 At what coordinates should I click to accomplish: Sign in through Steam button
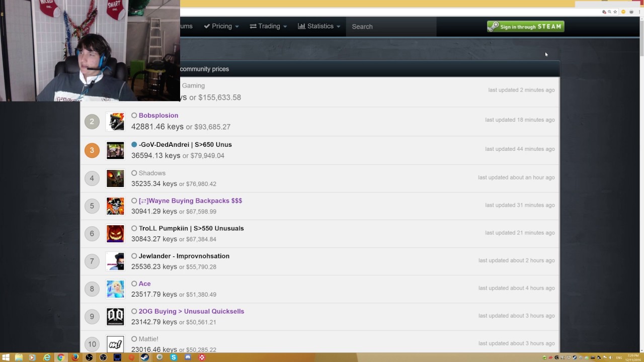coord(526,26)
